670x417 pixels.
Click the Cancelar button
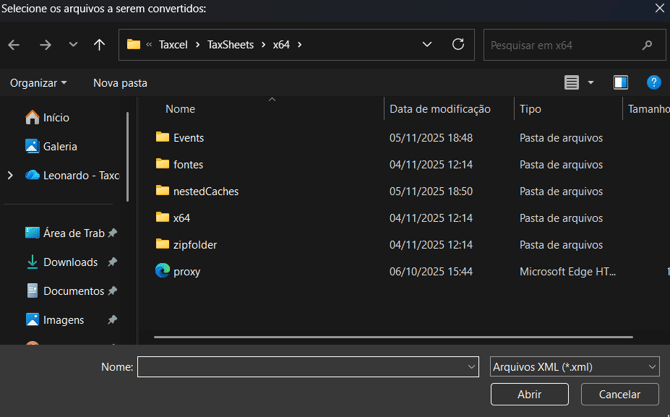coord(619,394)
